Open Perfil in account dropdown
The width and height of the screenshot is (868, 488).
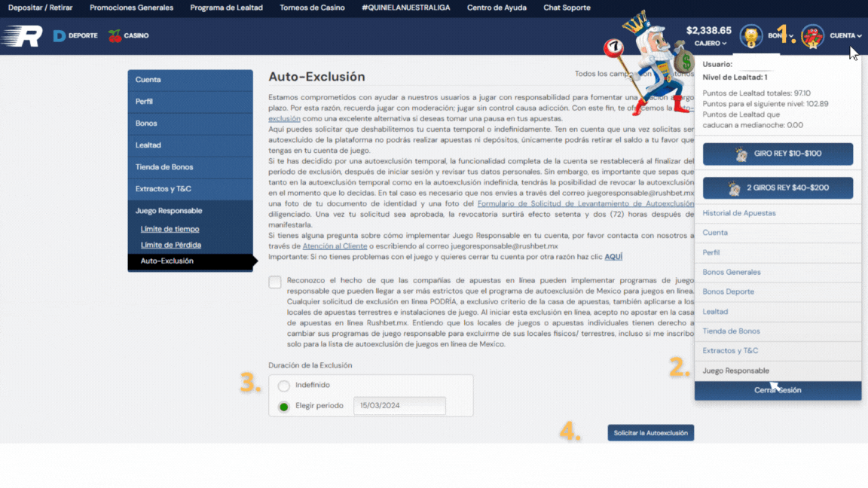(x=778, y=253)
